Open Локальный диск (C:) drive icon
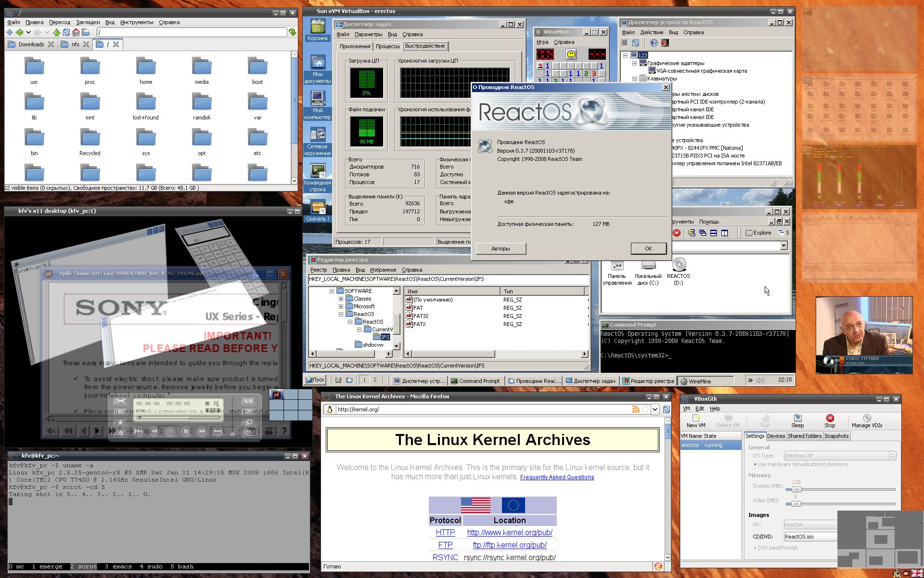Screen dimensions: 924x578 [x=648, y=273]
